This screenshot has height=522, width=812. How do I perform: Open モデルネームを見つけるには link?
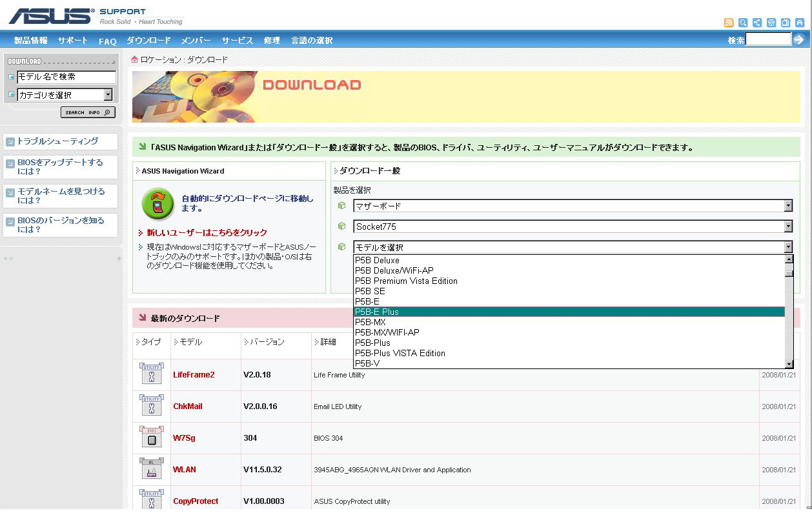pyautogui.click(x=61, y=196)
